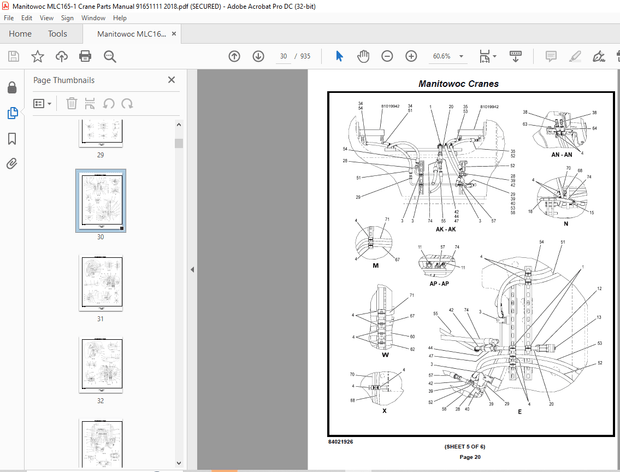Print the document using the printer icon
Screen dimensions: 620x472
[85, 57]
